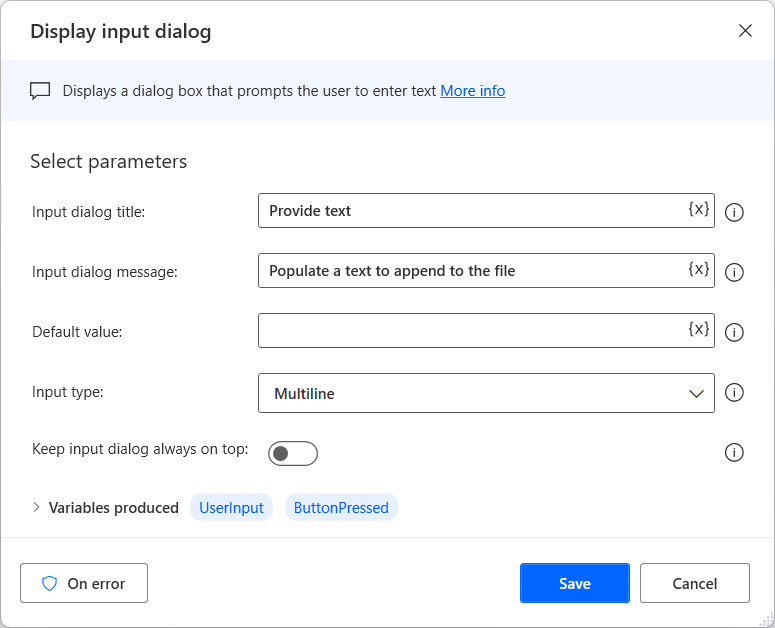775x628 pixels.
Task: Open the Input type dropdown
Action: tap(486, 393)
